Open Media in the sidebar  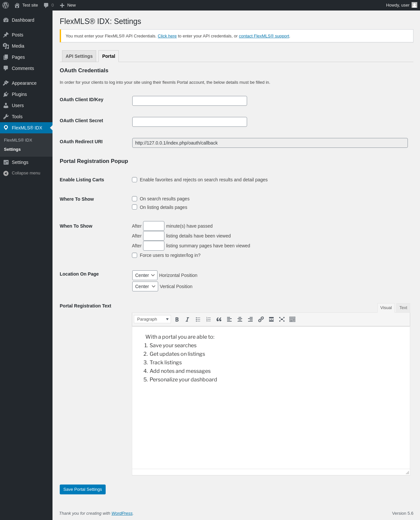coord(26,46)
